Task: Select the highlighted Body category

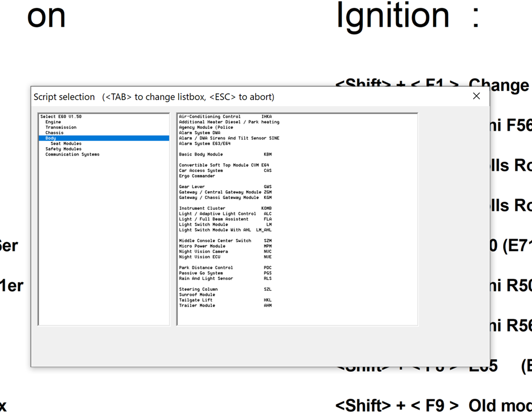Action: (x=51, y=138)
